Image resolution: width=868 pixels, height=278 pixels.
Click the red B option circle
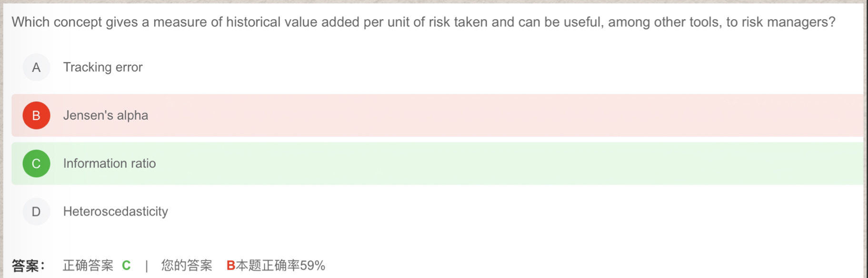pos(36,115)
